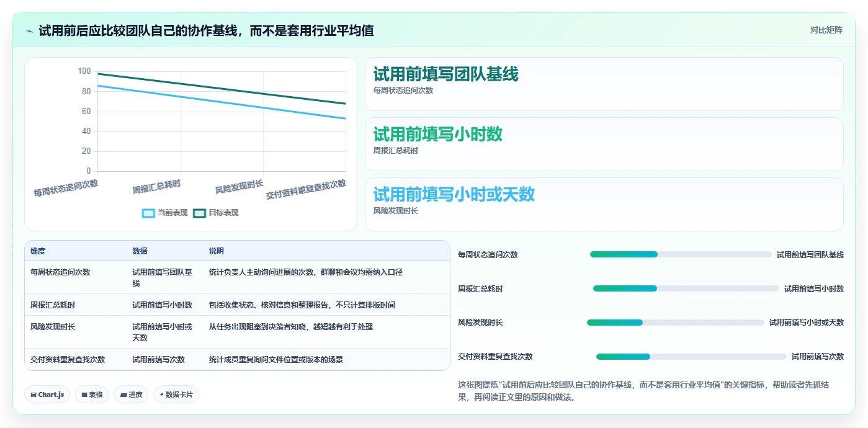Click the 交付资料重复查找次数 progress bar
The width and height of the screenshot is (868, 428).
(691, 357)
